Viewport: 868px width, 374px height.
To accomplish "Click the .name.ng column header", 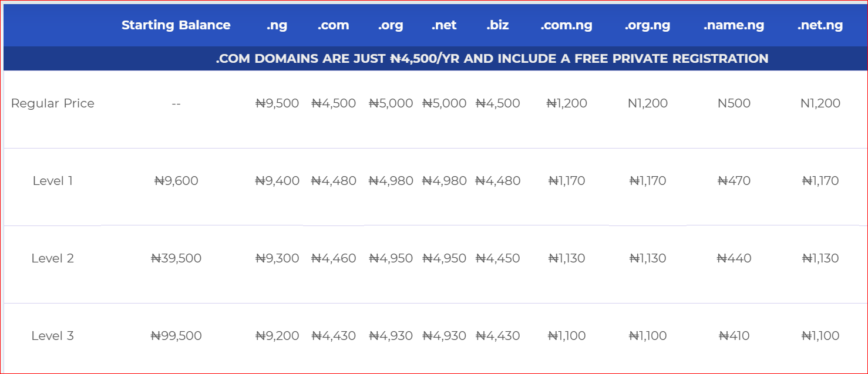I will (x=734, y=25).
